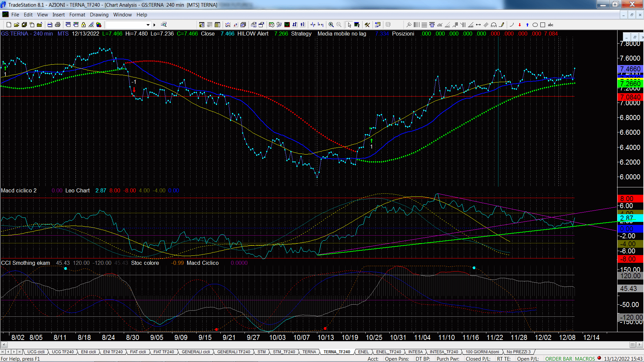
Task: Select the abc text drawing tool
Action: [550, 25]
